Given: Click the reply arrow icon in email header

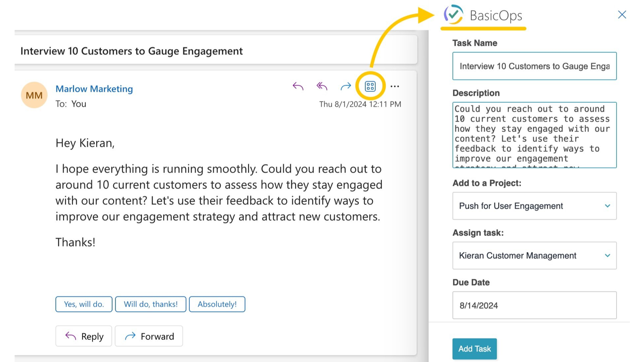Looking at the screenshot, I should [x=298, y=86].
